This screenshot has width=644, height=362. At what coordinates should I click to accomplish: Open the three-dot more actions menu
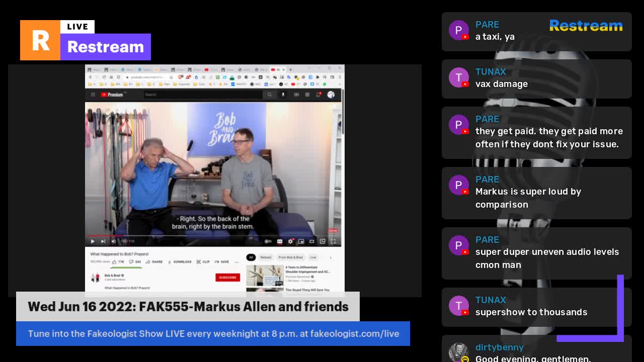236,262
